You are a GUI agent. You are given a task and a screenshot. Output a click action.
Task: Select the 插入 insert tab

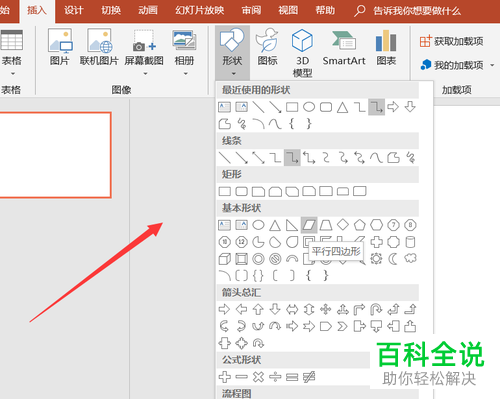tap(37, 11)
